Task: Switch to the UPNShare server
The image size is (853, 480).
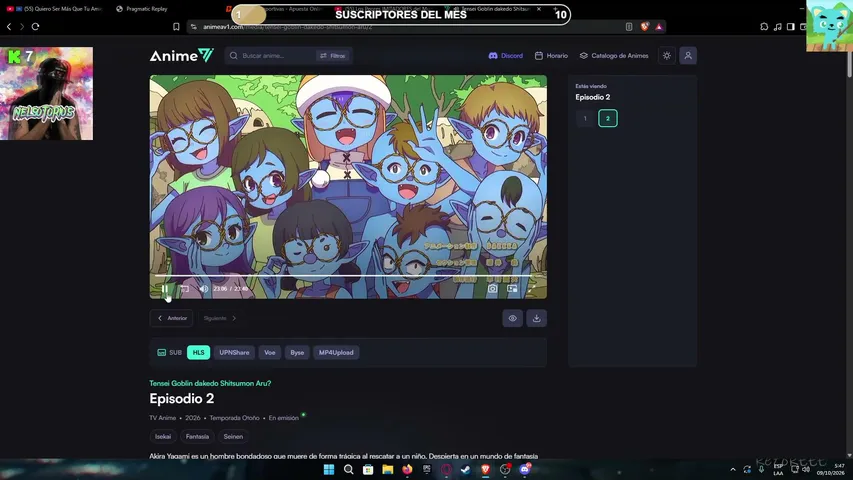Action: 234,353
